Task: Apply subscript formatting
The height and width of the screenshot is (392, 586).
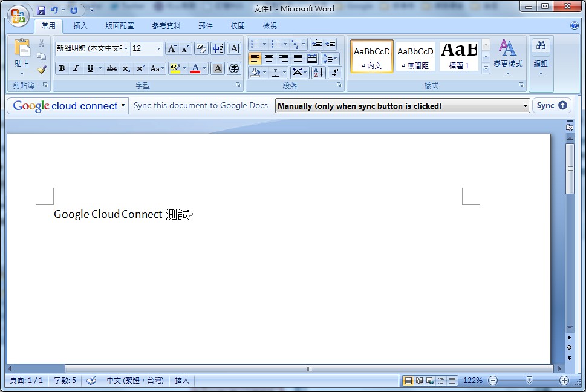Action: (x=126, y=68)
